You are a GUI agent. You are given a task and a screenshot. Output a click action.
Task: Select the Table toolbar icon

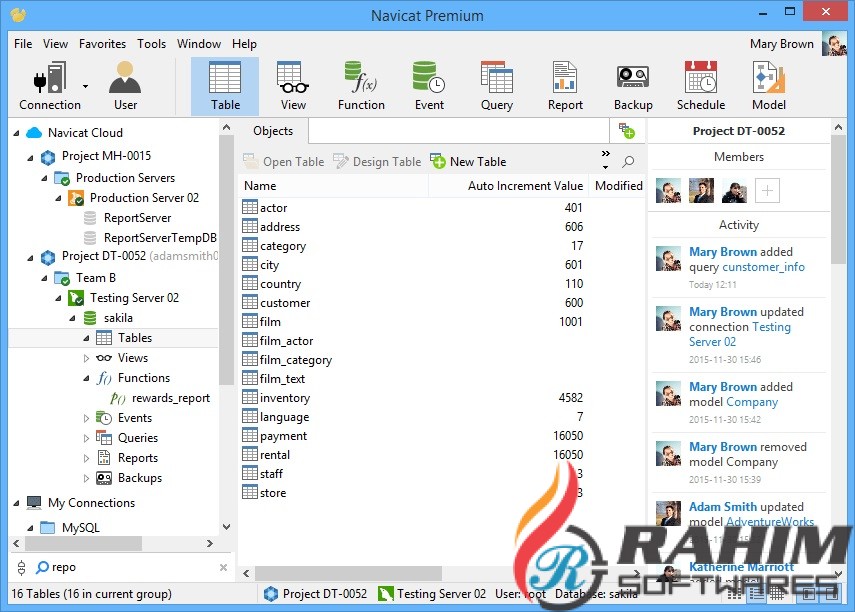click(x=225, y=86)
